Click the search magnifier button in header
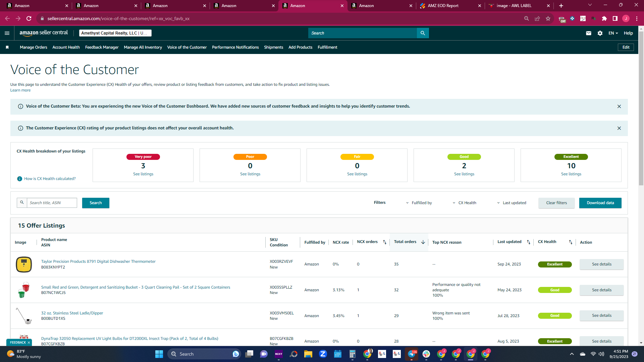644x362 pixels. [x=423, y=33]
